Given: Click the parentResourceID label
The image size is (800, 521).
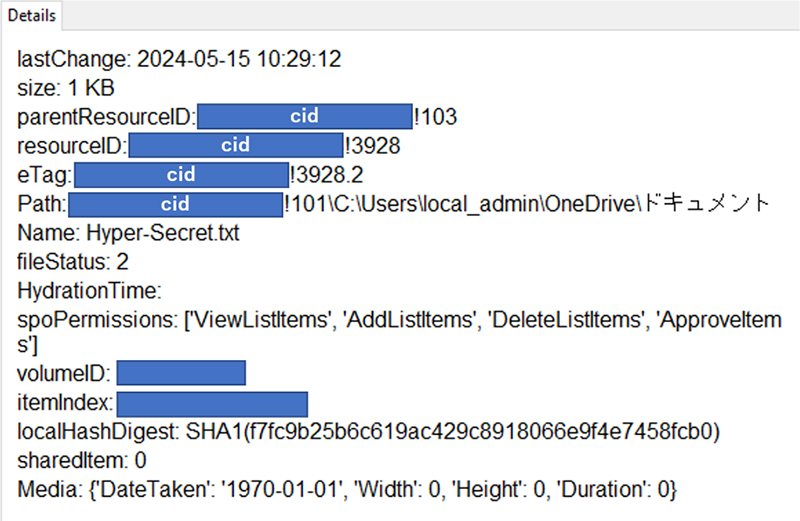Looking at the screenshot, I should pyautogui.click(x=106, y=117).
